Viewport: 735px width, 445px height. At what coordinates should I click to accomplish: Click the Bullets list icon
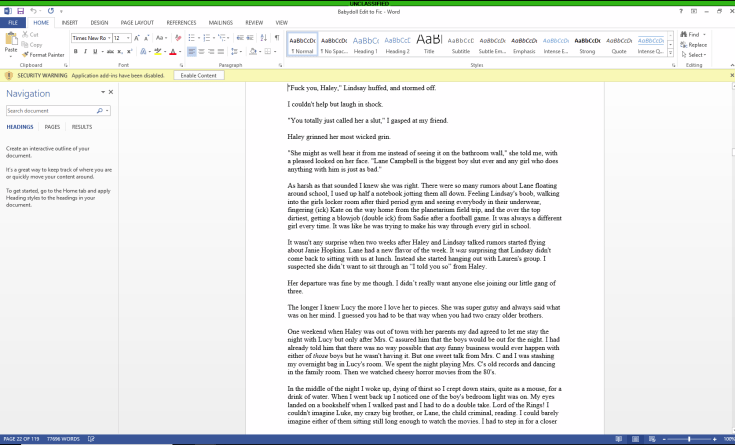(x=190, y=37)
